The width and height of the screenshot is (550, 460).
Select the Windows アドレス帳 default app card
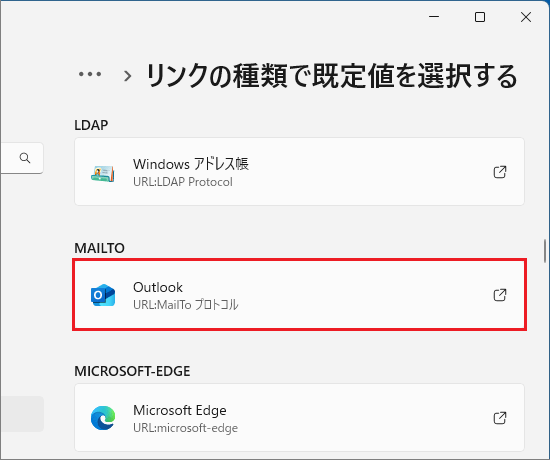[x=299, y=172]
